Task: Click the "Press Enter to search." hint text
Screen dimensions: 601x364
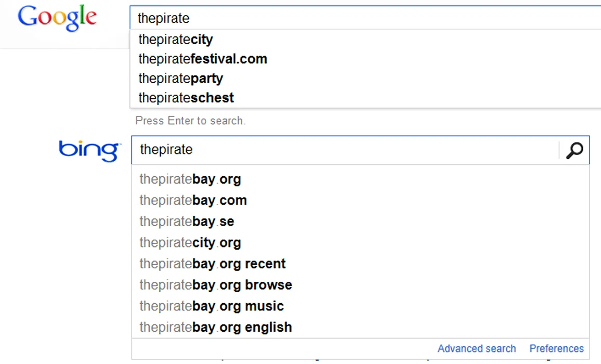Action: coord(190,121)
